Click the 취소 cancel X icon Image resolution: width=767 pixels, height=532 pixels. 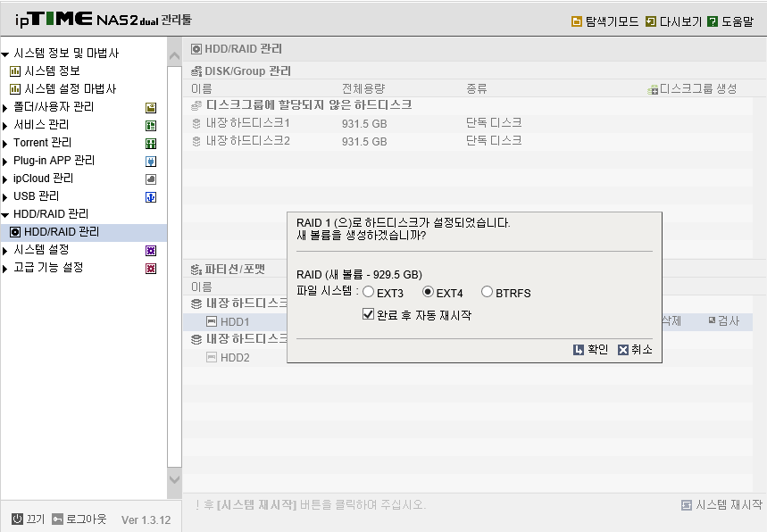[622, 350]
